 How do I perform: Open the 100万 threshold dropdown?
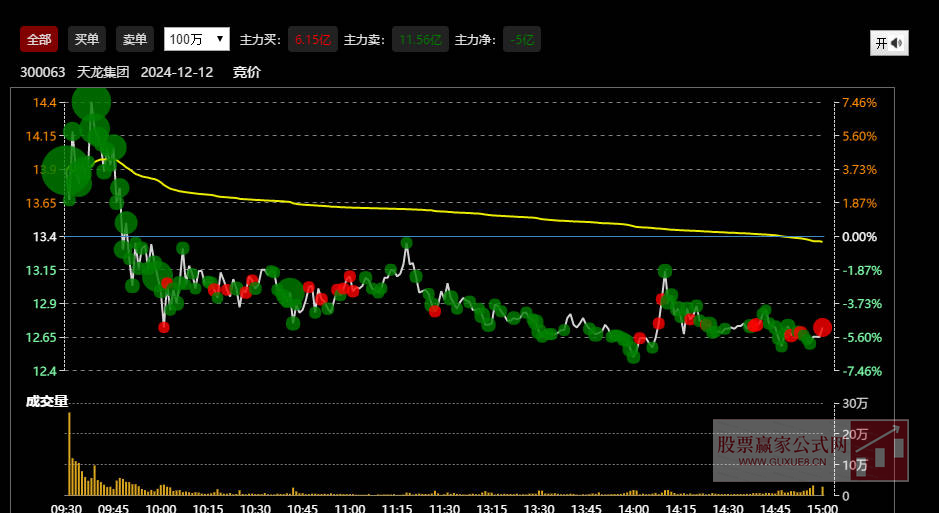tap(196, 39)
